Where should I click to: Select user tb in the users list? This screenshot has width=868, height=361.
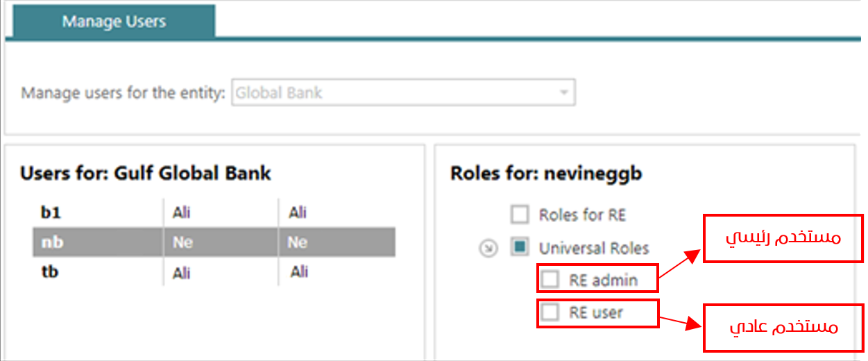[x=214, y=272]
